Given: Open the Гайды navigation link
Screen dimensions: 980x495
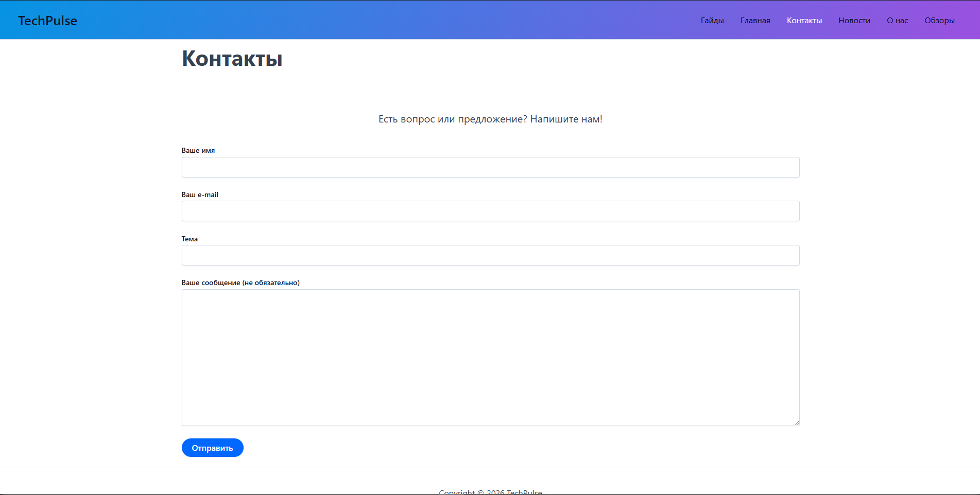Looking at the screenshot, I should 712,21.
